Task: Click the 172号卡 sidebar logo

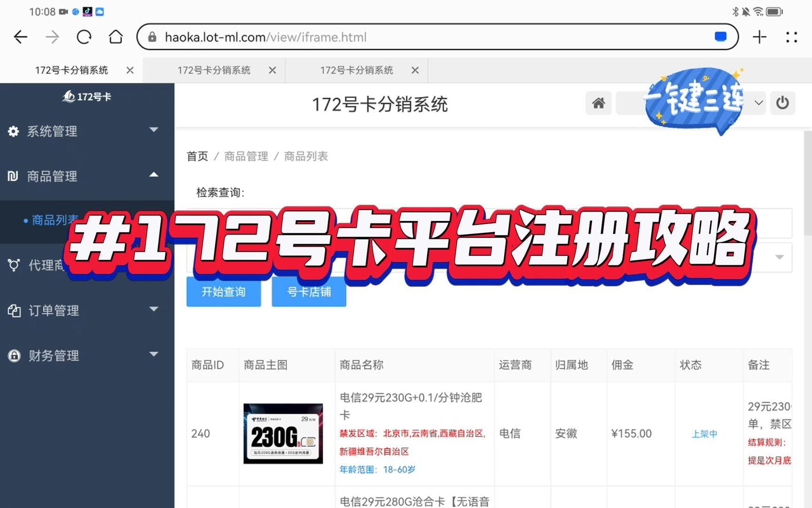Action: tap(87, 96)
